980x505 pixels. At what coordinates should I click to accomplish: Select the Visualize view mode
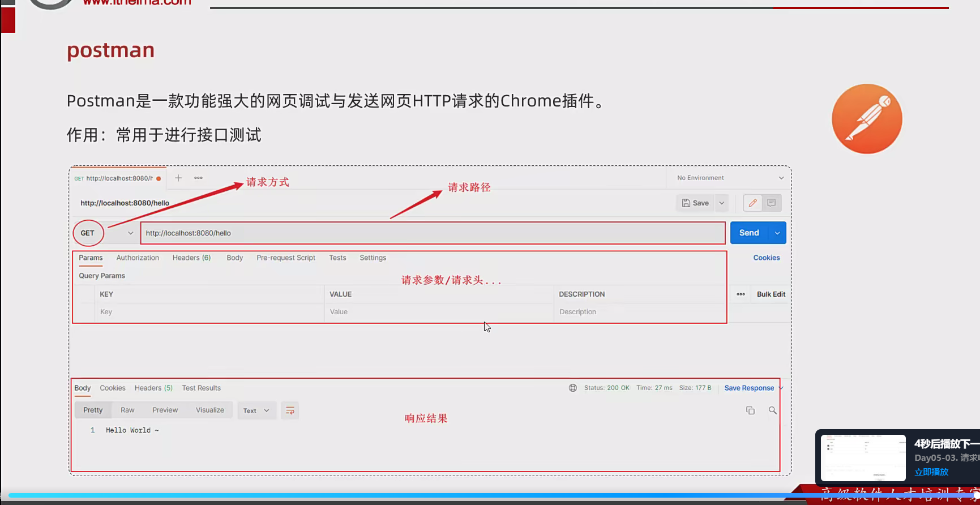click(210, 410)
